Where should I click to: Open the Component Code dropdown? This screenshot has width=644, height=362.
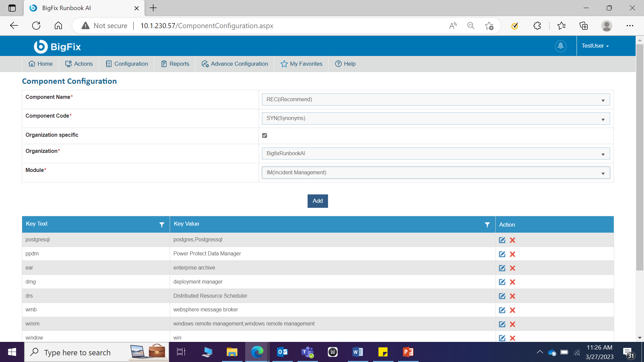[x=435, y=118]
